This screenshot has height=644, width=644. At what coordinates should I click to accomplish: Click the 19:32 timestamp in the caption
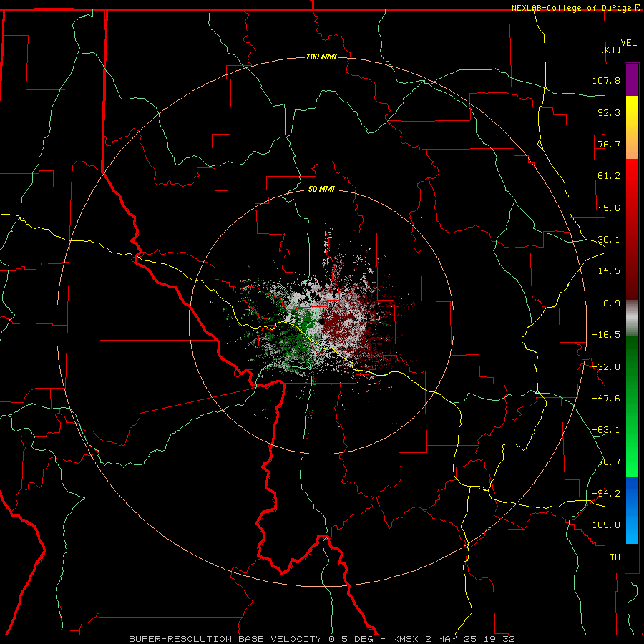click(x=500, y=639)
